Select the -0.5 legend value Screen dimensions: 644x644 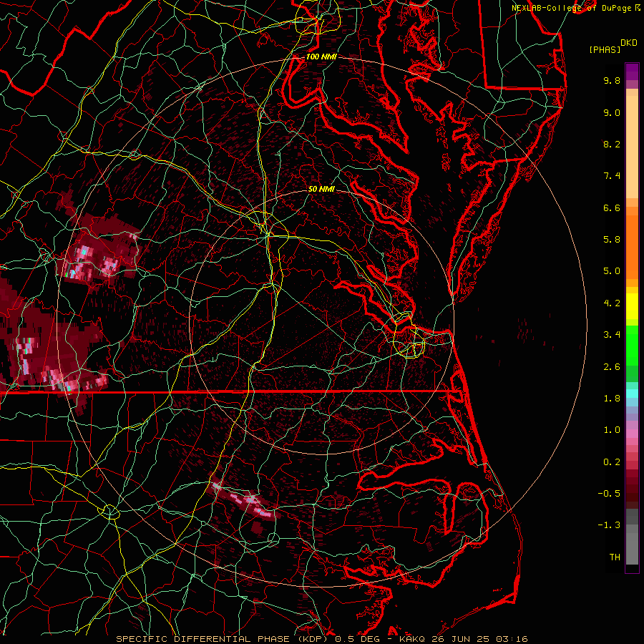click(x=609, y=494)
